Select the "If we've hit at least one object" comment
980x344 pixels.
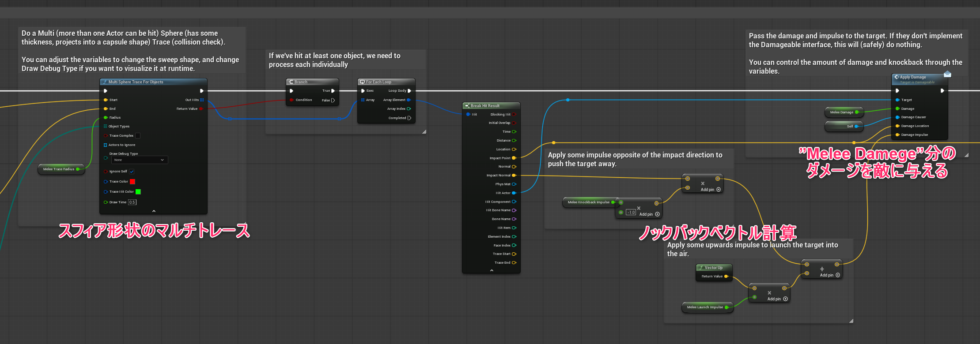335,60
